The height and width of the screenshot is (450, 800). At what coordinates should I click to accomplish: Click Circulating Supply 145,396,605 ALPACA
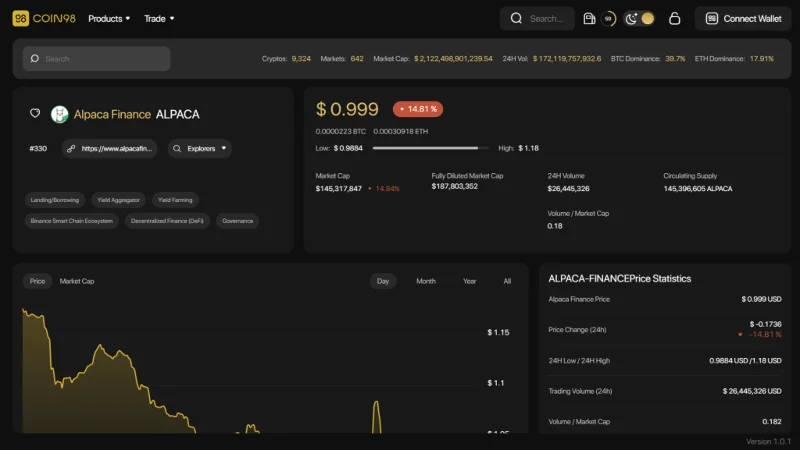[697, 189]
